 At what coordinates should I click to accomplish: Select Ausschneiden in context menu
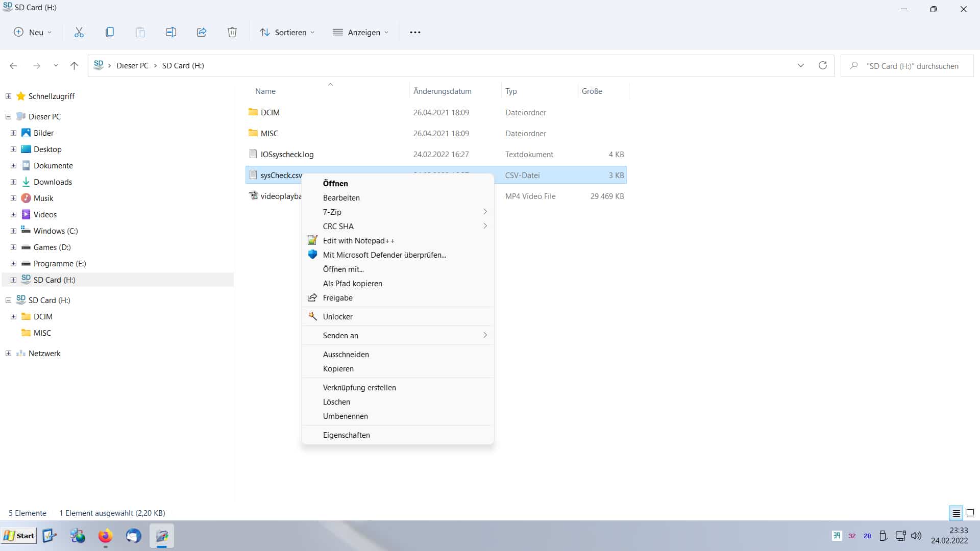398,354
